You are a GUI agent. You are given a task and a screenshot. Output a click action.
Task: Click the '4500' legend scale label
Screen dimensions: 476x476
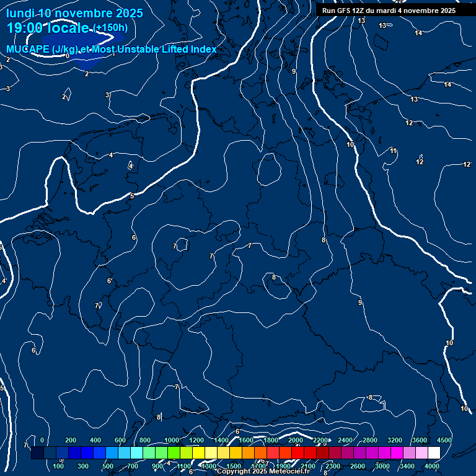444,440
